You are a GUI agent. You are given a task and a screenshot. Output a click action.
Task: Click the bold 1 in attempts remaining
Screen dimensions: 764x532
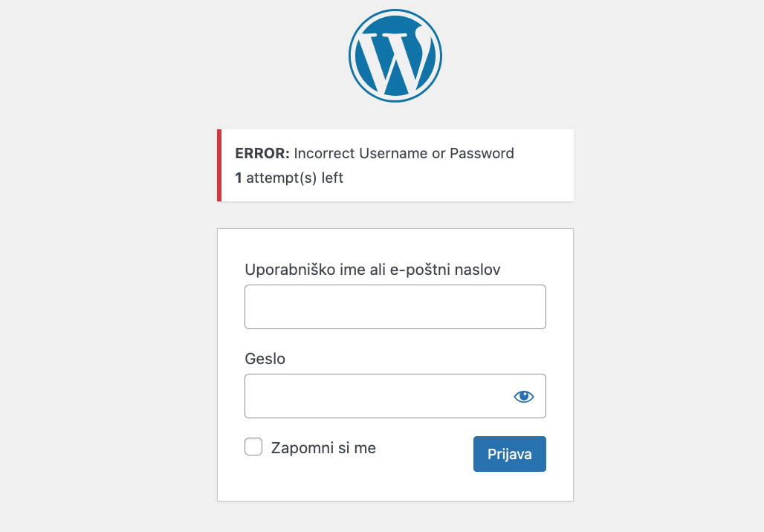239,178
